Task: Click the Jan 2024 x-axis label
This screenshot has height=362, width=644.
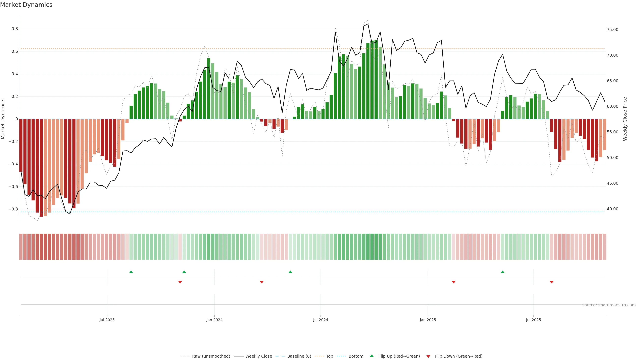Action: coord(214,320)
